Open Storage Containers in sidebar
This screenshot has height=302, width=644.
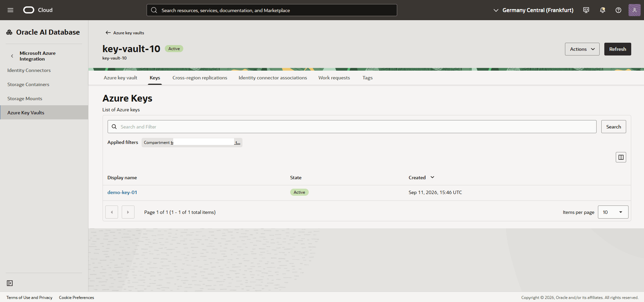click(x=44, y=84)
